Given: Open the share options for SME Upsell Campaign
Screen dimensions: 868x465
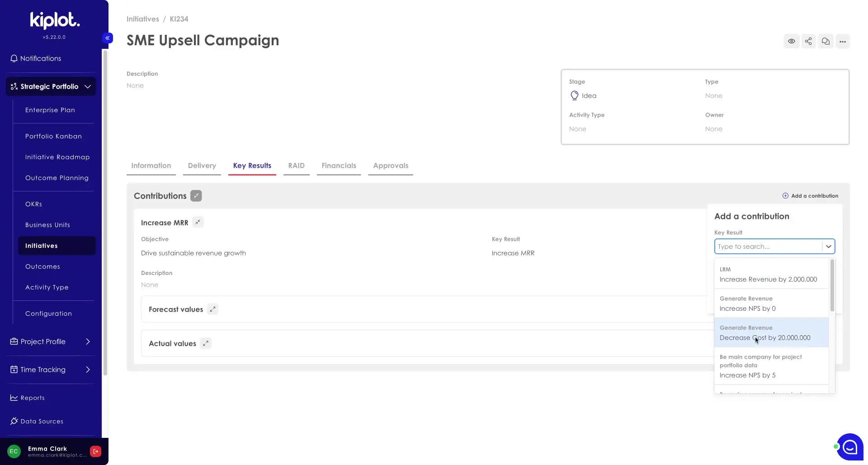Looking at the screenshot, I should click(808, 41).
